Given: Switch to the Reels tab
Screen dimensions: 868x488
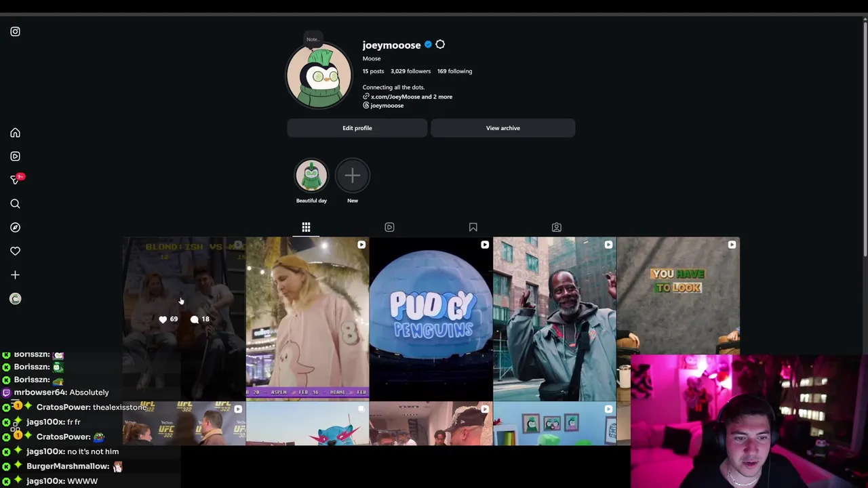Looking at the screenshot, I should point(389,227).
